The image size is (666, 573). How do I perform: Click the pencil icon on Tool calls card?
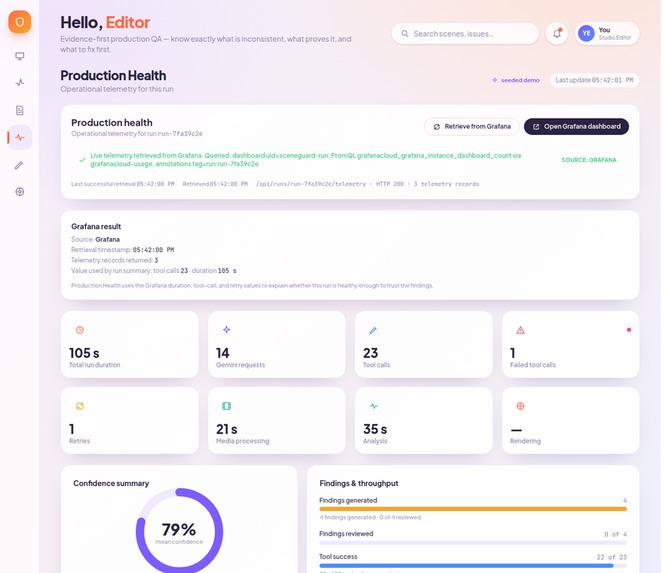(x=373, y=330)
